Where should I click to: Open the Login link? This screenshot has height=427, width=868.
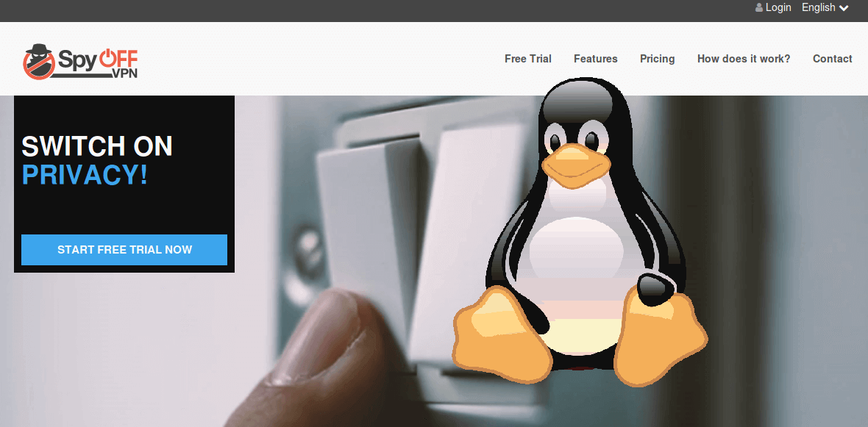click(x=778, y=8)
